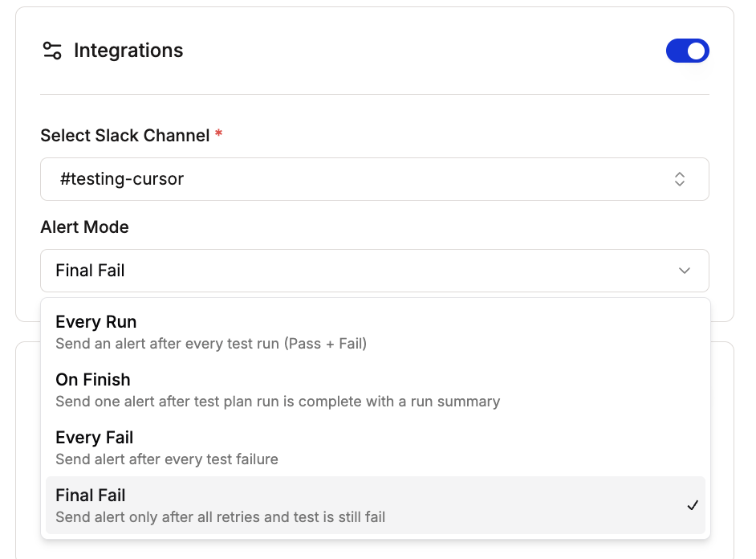Screen dimensions: 756x559
Task: Open the Select Slack Channel dropdown
Action: click(375, 179)
